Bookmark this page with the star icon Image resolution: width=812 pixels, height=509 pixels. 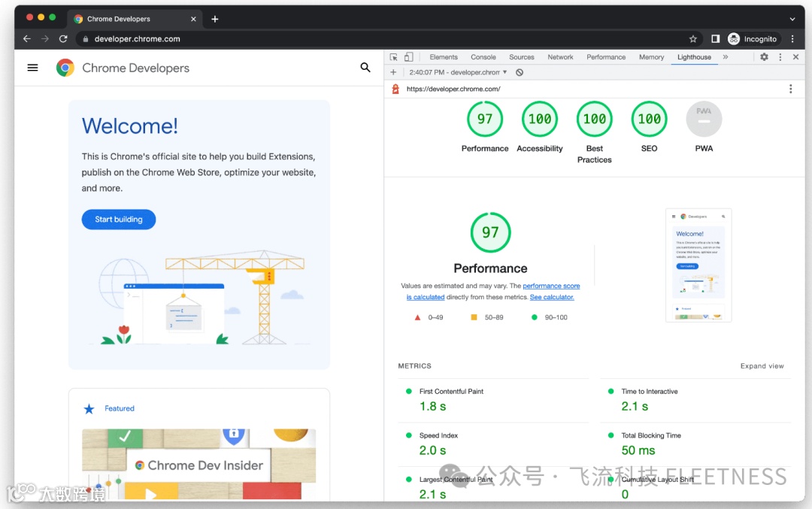point(693,39)
